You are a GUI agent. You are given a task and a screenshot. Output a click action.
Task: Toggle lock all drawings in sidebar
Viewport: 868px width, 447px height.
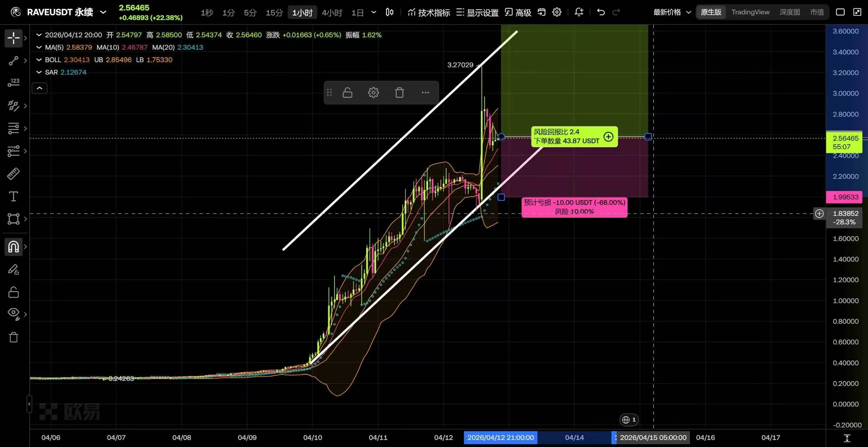coord(13,292)
